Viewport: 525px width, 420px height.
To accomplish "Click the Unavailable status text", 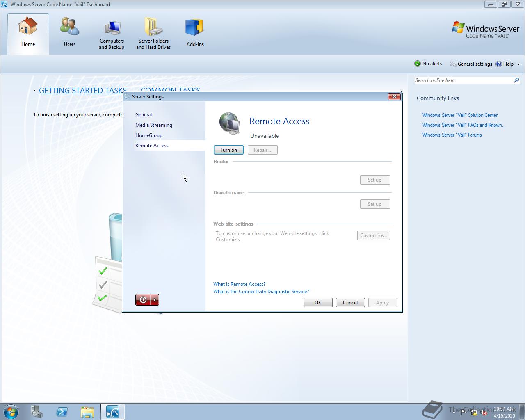I will point(265,136).
